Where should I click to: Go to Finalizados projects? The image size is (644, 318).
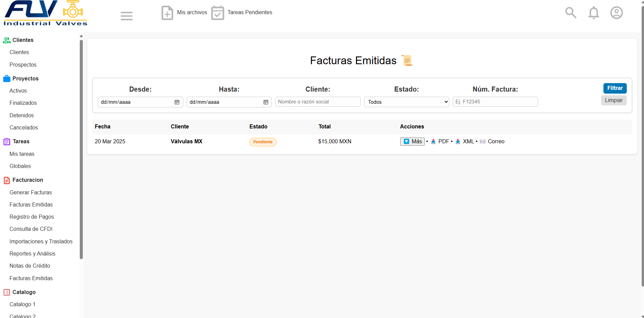[23, 103]
